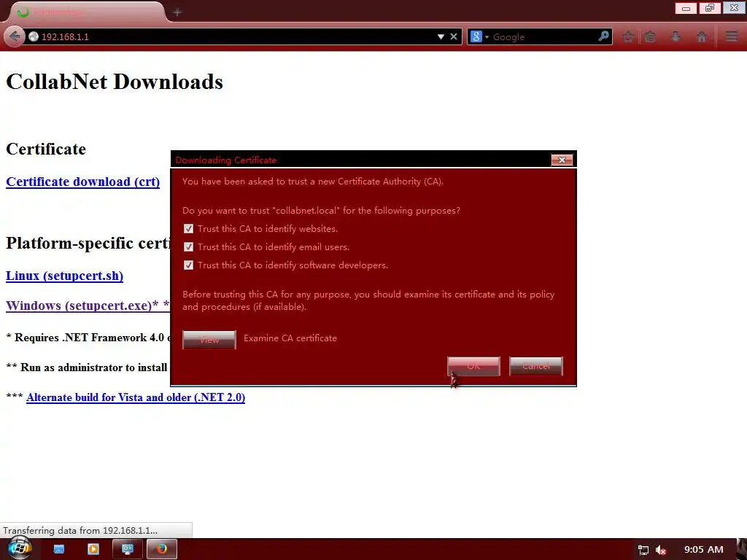Open the bookmarks list icon

[650, 36]
